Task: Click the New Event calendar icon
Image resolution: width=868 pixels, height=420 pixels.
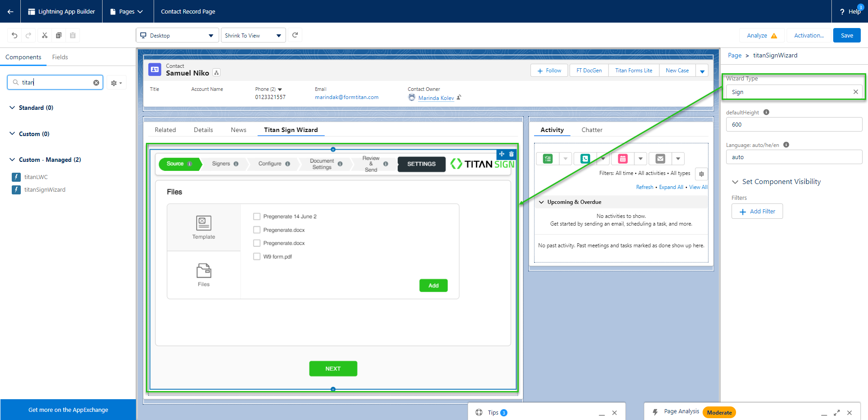Action: (623, 159)
